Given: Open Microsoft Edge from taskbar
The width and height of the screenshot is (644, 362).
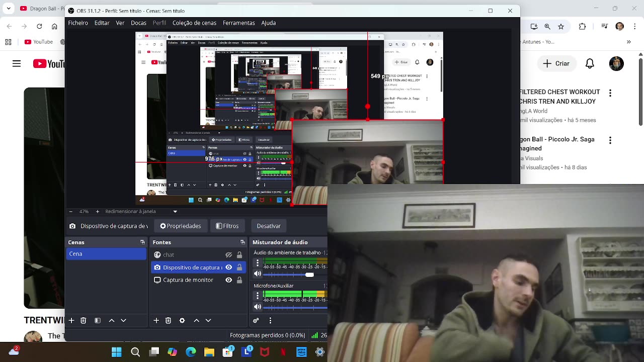Looking at the screenshot, I should [x=191, y=352].
